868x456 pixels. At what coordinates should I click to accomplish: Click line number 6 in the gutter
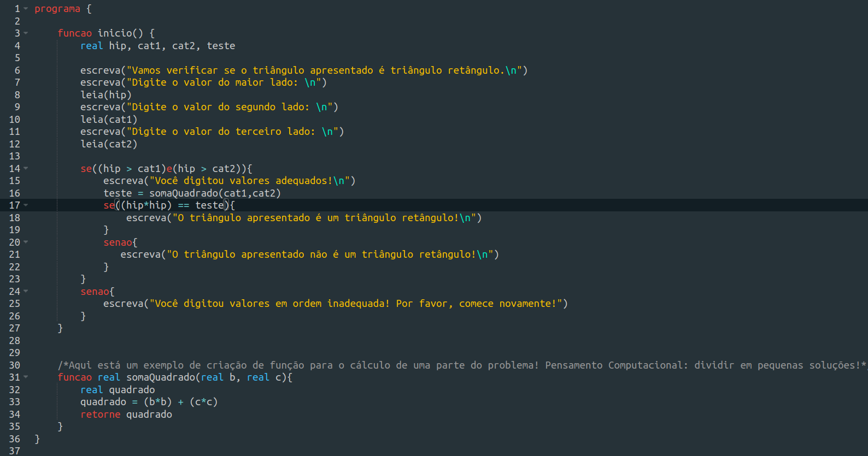coord(17,70)
